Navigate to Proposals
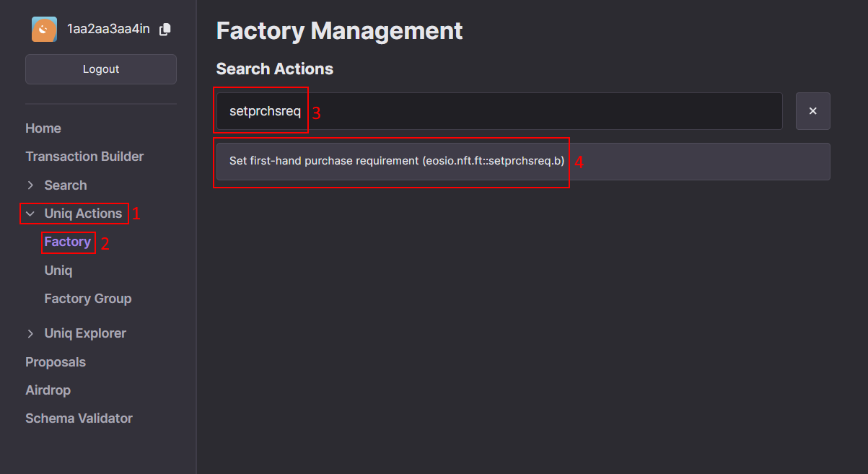This screenshot has width=868, height=474. pos(56,362)
